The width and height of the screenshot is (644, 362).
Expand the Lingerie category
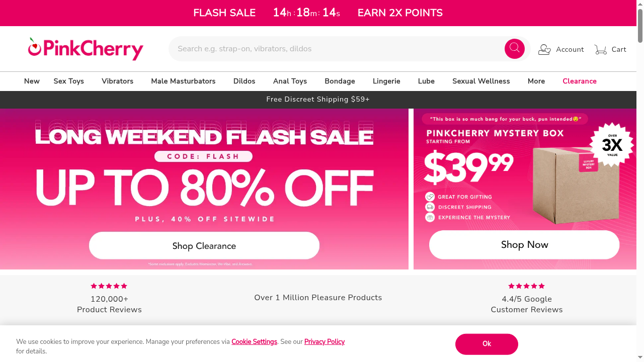tap(386, 81)
